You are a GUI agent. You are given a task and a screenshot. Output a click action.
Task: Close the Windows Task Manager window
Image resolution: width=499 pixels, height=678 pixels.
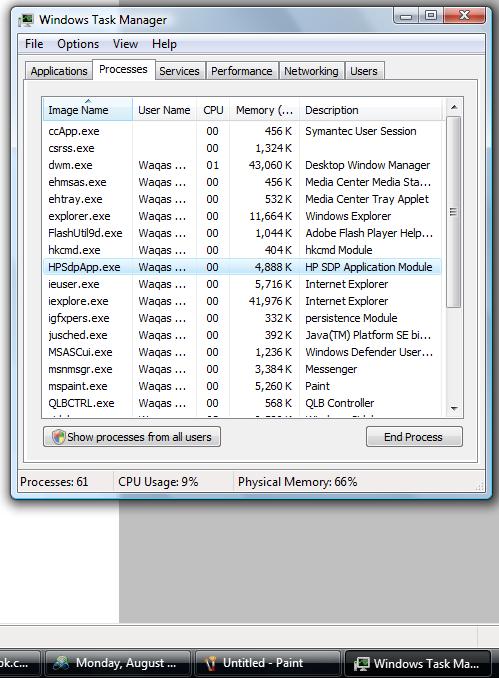point(465,16)
